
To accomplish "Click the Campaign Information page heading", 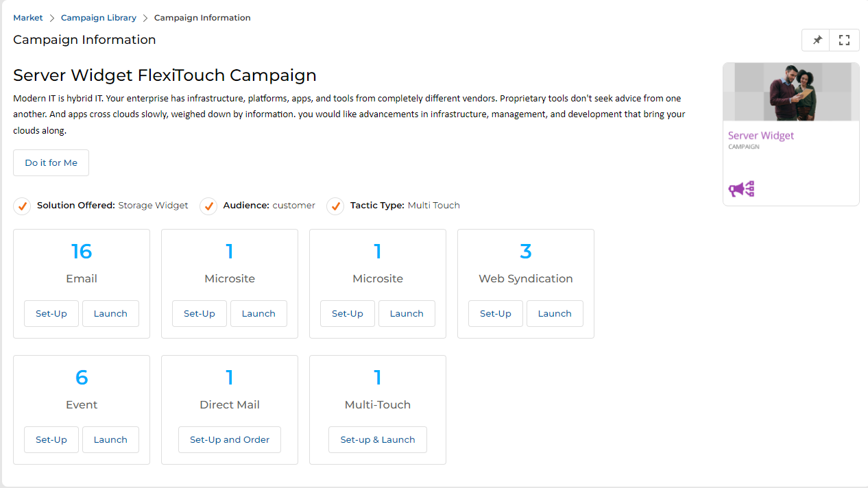I will tap(84, 40).
